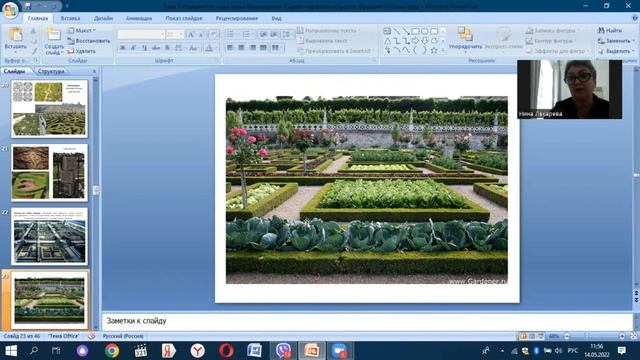
Task: Pick font color with A swatch
Action: click(x=209, y=48)
